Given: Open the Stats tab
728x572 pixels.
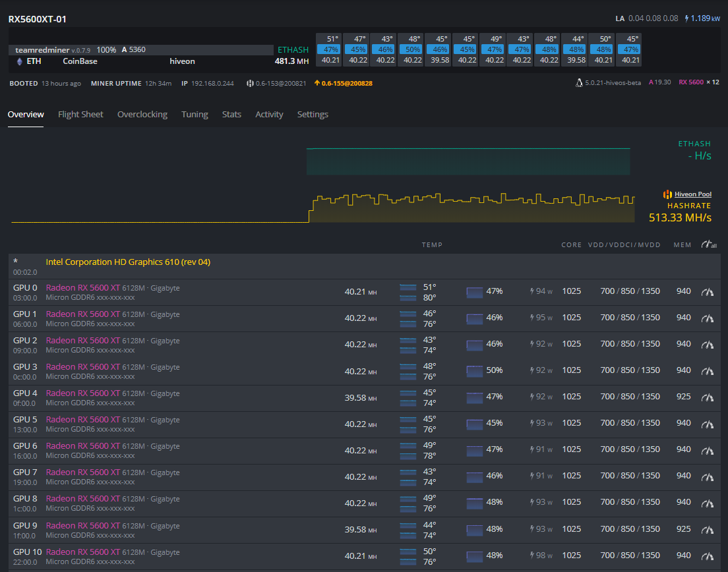Looking at the screenshot, I should pyautogui.click(x=231, y=114).
